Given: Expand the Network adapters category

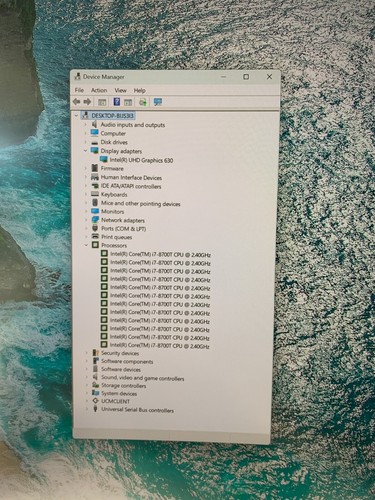Looking at the screenshot, I should [x=86, y=220].
